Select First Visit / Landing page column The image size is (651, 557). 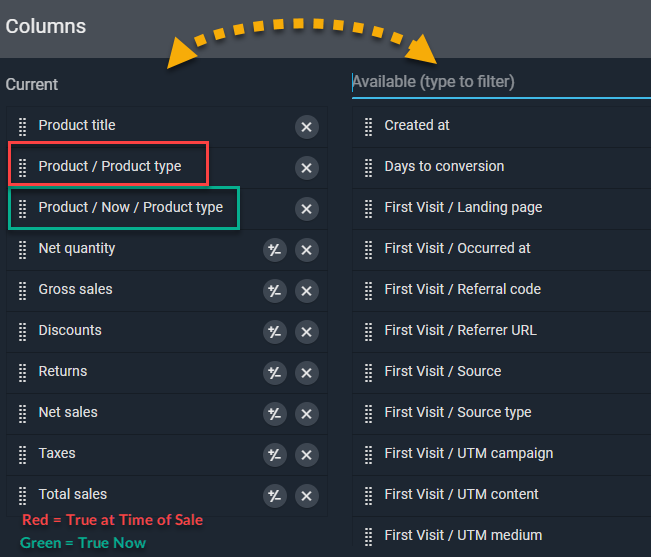pyautogui.click(x=463, y=207)
